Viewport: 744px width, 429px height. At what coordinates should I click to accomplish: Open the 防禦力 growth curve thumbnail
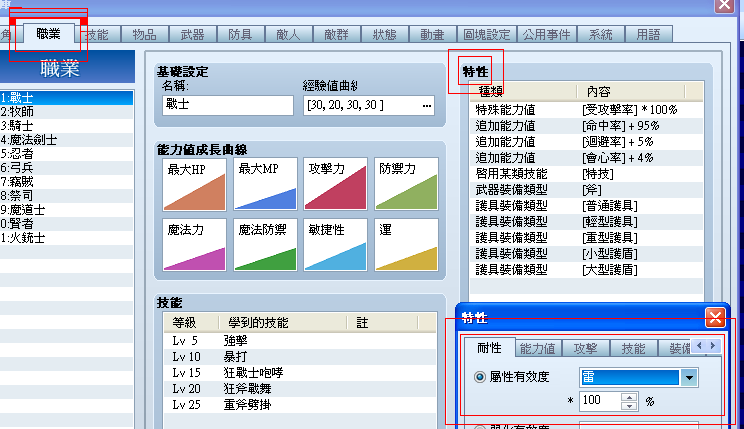[x=406, y=185]
